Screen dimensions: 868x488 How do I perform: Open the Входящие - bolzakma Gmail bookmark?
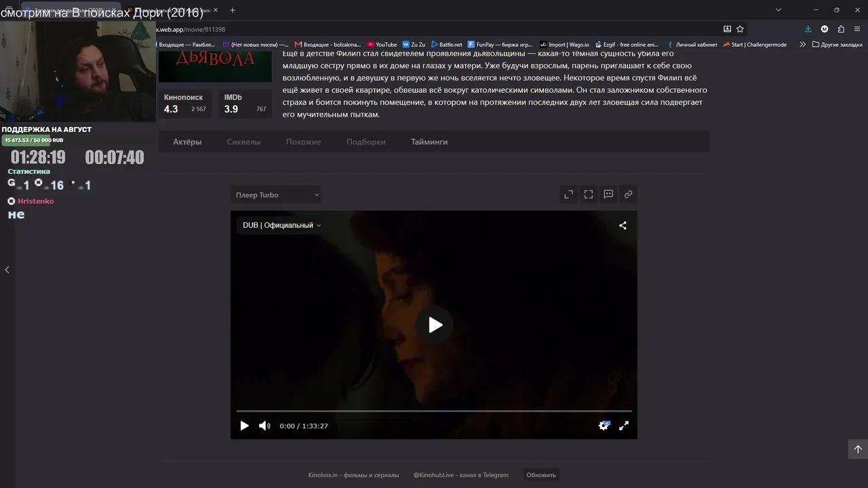coord(328,45)
